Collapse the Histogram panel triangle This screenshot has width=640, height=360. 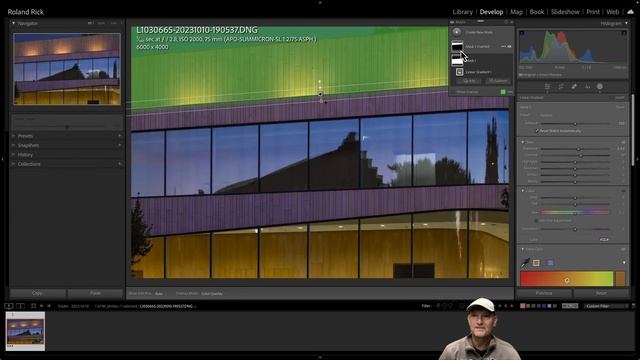pyautogui.click(x=626, y=23)
